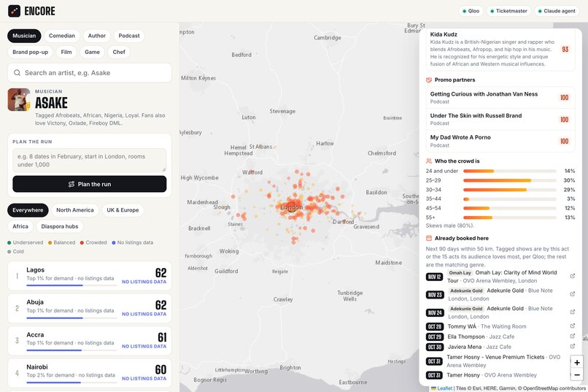Open Getting Curious with Jonathan Van Ness partner

pyautogui.click(x=500, y=98)
